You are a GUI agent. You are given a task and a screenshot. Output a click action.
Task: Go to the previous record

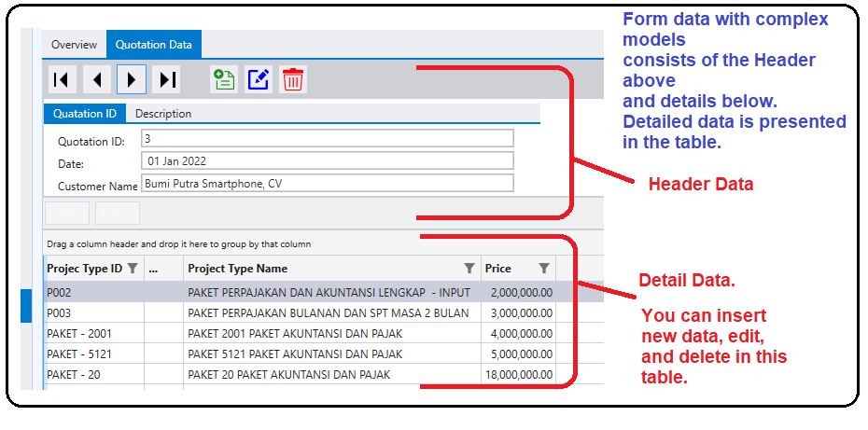click(97, 80)
